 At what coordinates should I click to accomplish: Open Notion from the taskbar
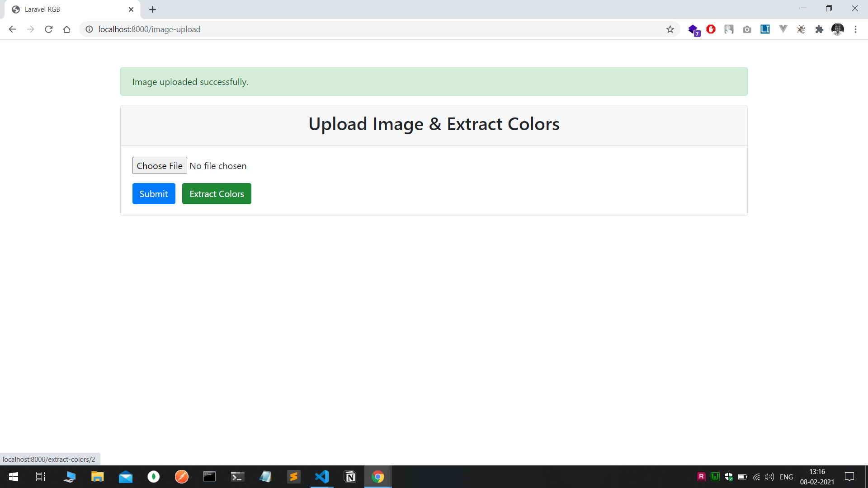(x=350, y=477)
